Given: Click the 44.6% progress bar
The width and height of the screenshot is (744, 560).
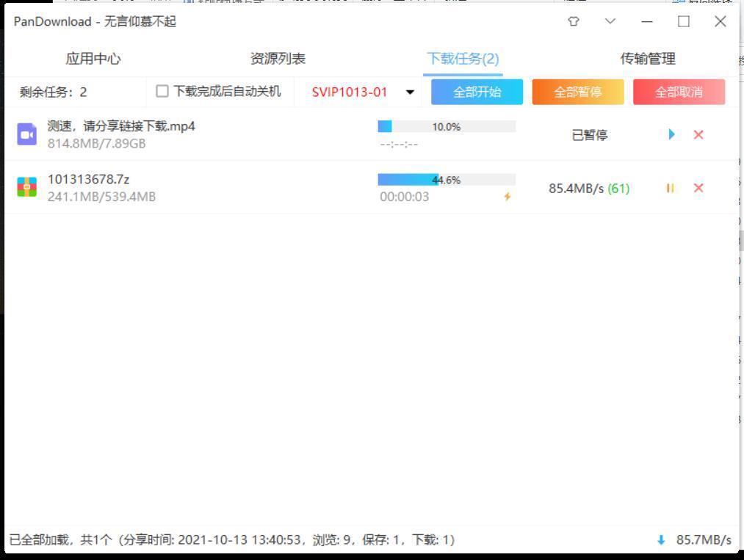Looking at the screenshot, I should [x=446, y=178].
